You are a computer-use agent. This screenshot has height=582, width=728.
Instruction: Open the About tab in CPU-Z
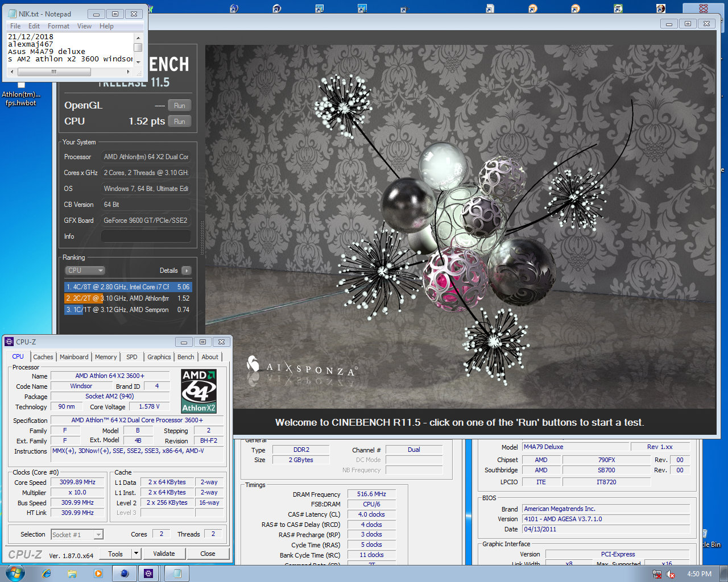210,357
